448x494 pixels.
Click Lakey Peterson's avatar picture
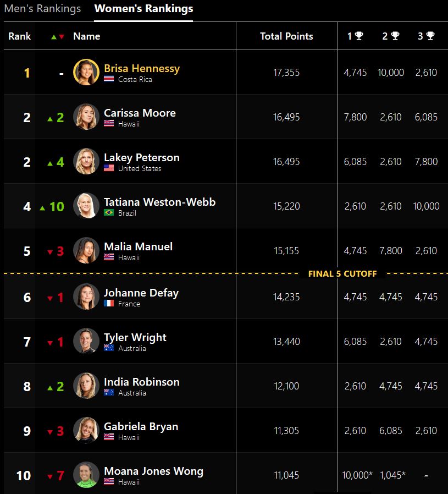[x=86, y=161]
